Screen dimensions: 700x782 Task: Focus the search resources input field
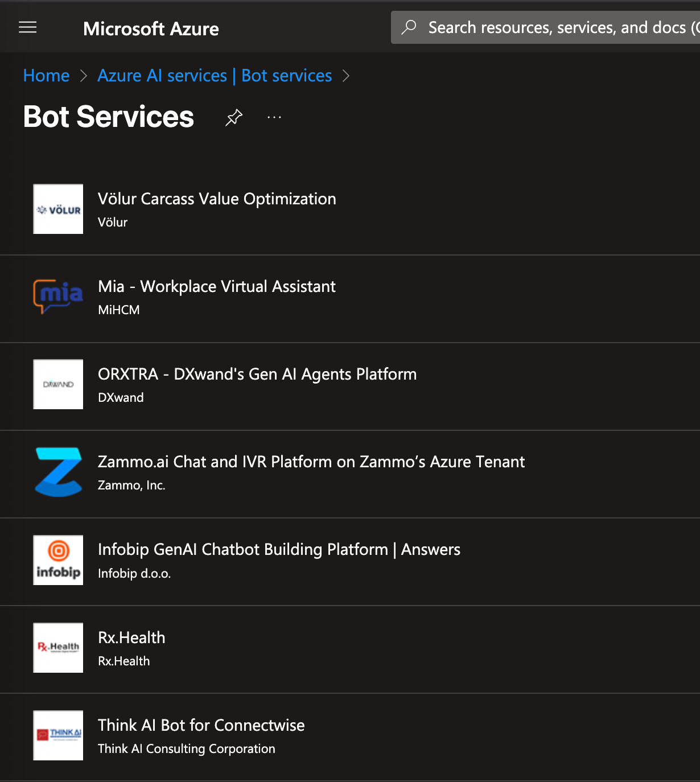(545, 27)
